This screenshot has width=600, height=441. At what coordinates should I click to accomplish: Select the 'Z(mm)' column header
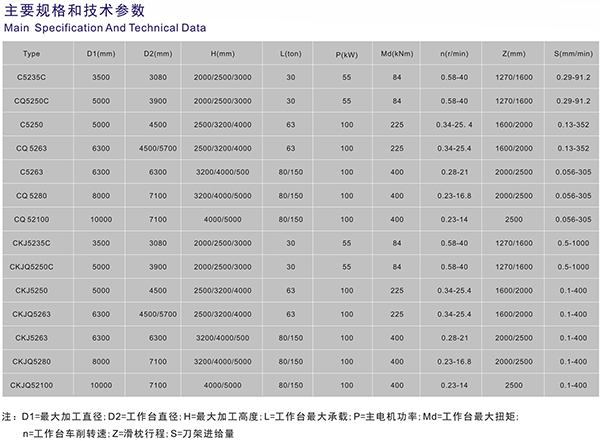click(514, 54)
